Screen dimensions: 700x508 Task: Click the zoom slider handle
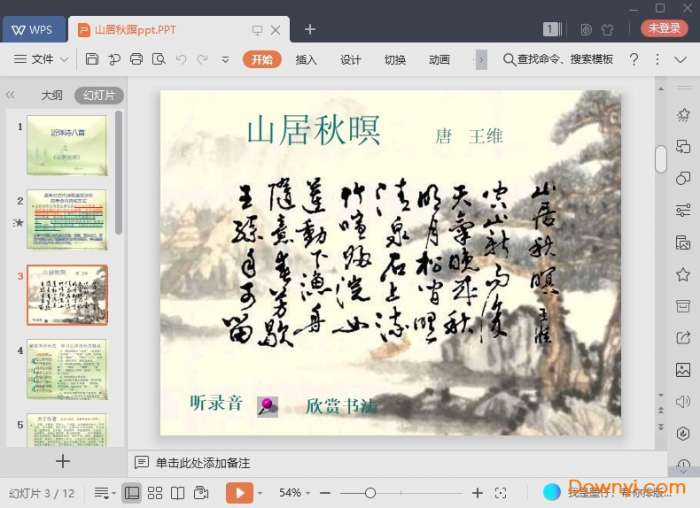click(x=370, y=493)
